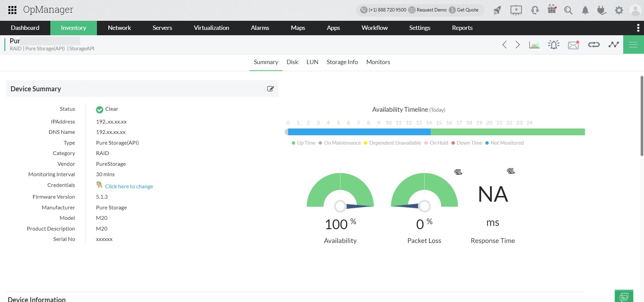The width and height of the screenshot is (644, 302).
Task: Click the credentials 'Click here to change' link
Action: click(x=129, y=186)
